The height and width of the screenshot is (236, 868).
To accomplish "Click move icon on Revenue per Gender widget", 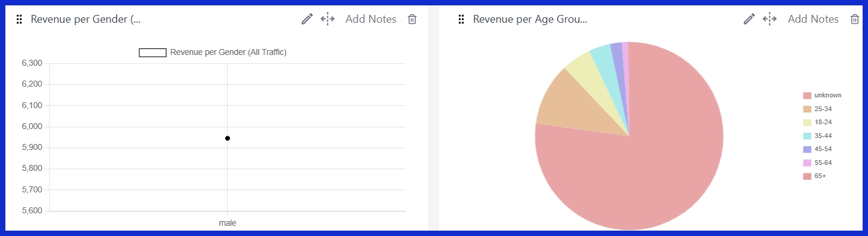I will (x=327, y=19).
